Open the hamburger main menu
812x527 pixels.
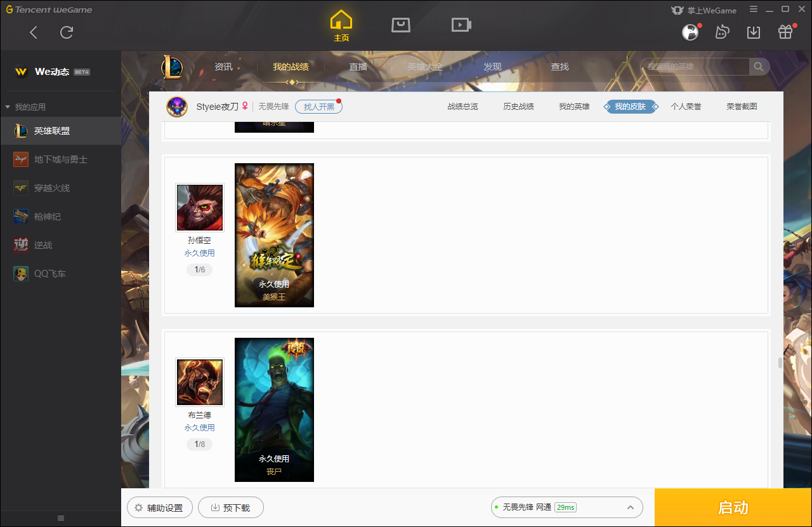coord(754,10)
